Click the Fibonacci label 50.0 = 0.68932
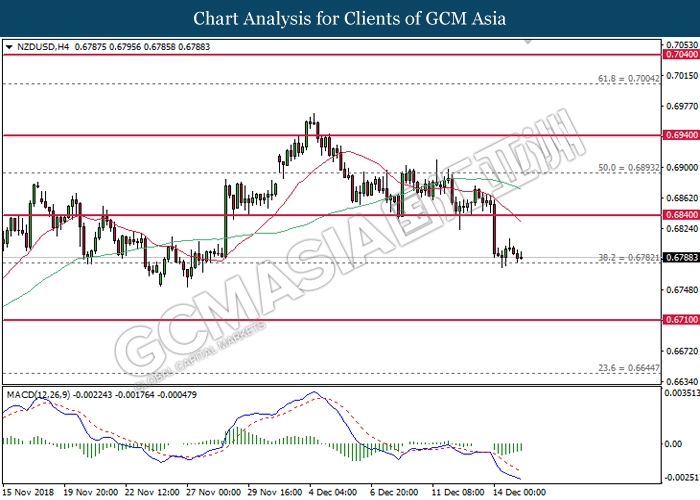Image resolution: width=700 pixels, height=500 pixels. click(629, 168)
